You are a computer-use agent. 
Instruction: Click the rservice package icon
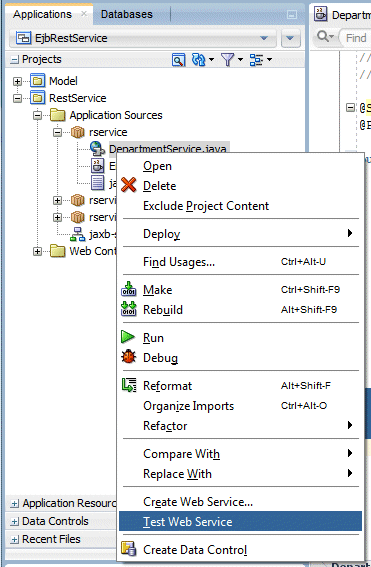pyautogui.click(x=77, y=132)
